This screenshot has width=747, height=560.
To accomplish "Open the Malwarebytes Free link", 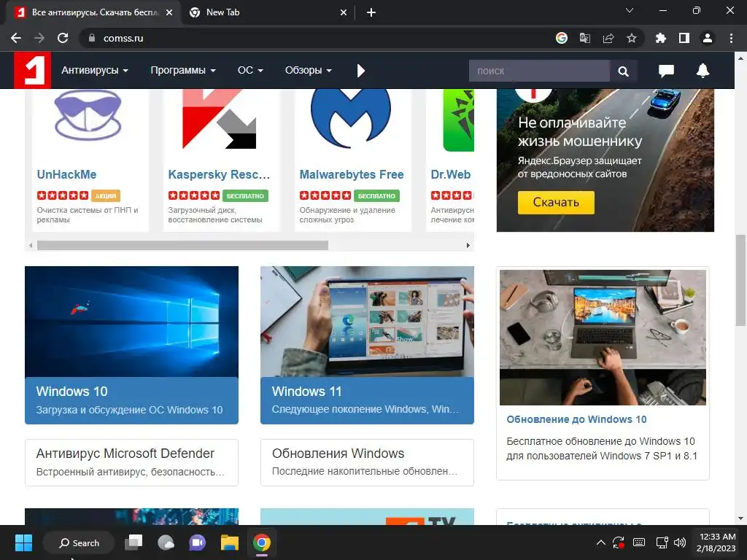I will point(352,175).
